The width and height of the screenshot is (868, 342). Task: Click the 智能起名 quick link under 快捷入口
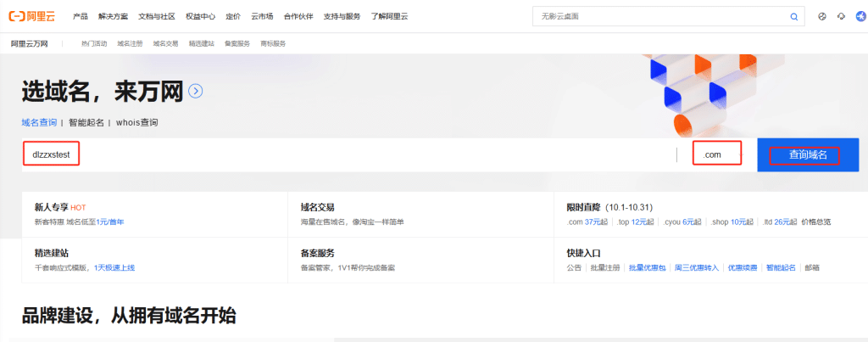[781, 267]
